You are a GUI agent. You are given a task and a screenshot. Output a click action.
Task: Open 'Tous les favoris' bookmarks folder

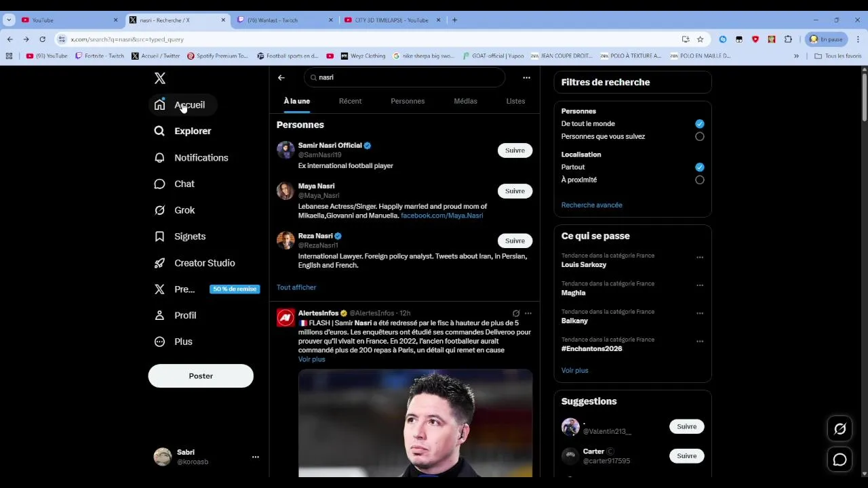point(838,56)
